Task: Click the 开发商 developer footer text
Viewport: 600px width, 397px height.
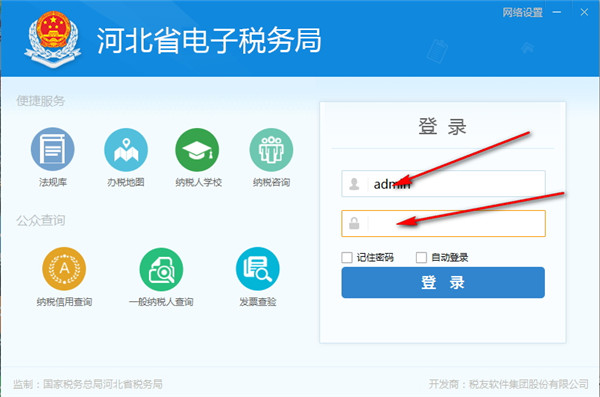Action: click(509, 384)
